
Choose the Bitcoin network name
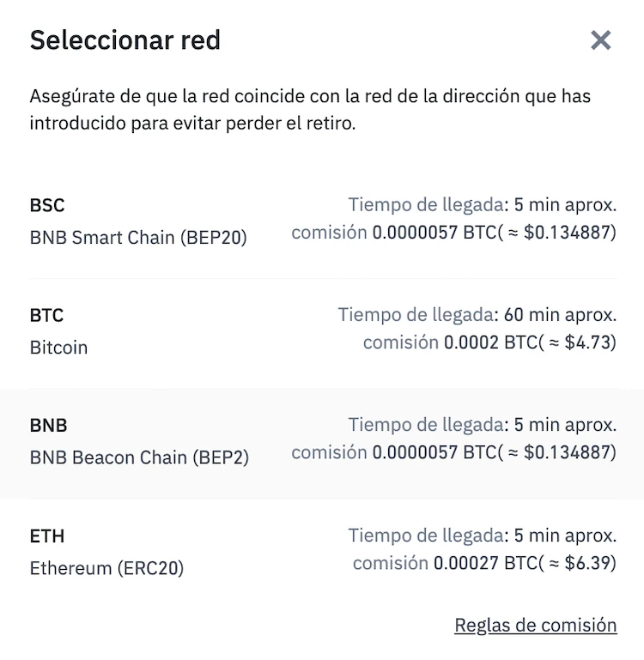(58, 348)
